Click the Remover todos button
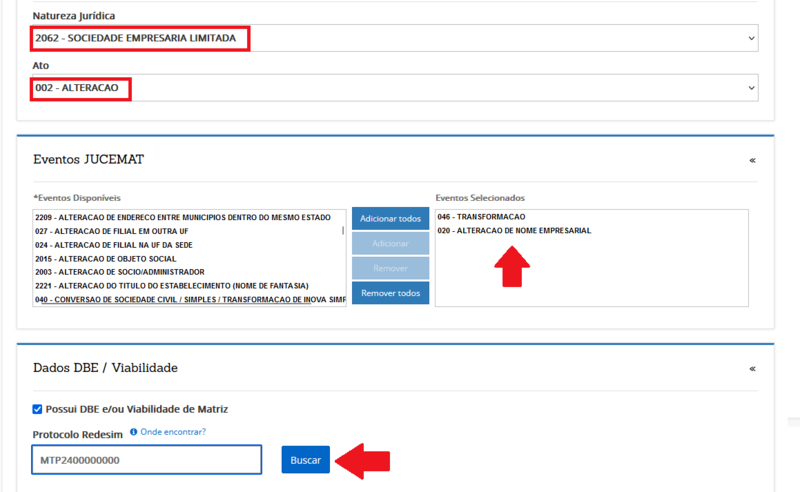Screen dimensions: 800x492 tap(390, 293)
